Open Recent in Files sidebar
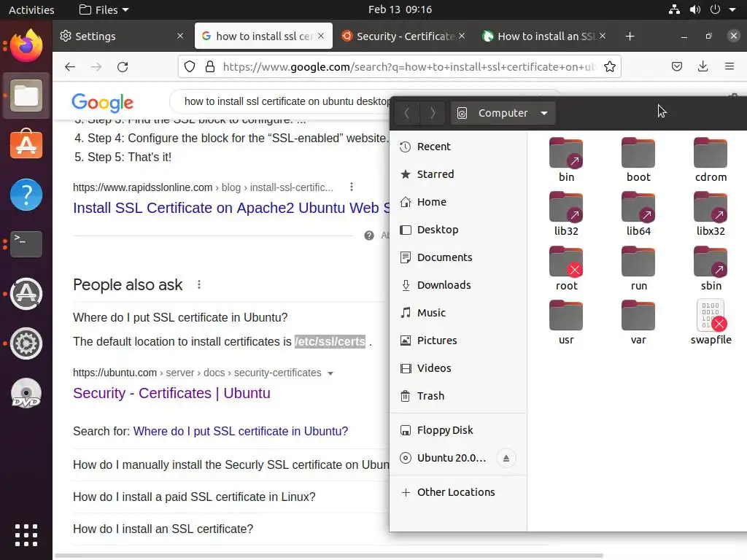 pyautogui.click(x=458, y=147)
